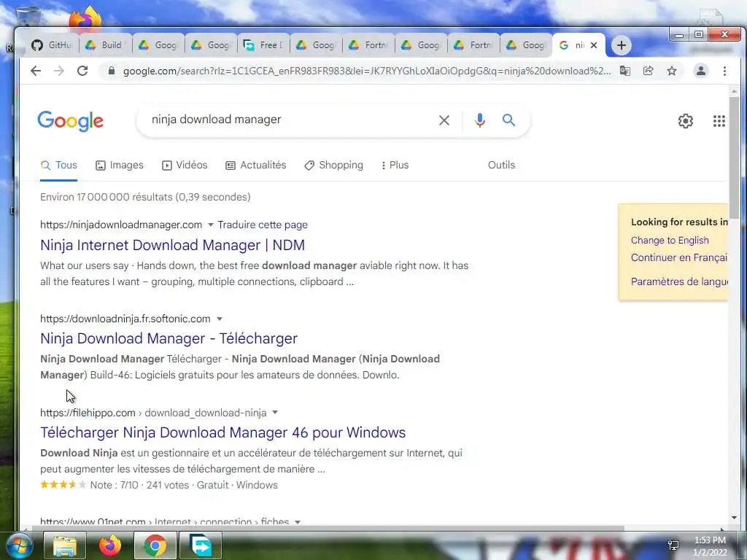Expand arrow next to 01net.com URL

[298, 522]
